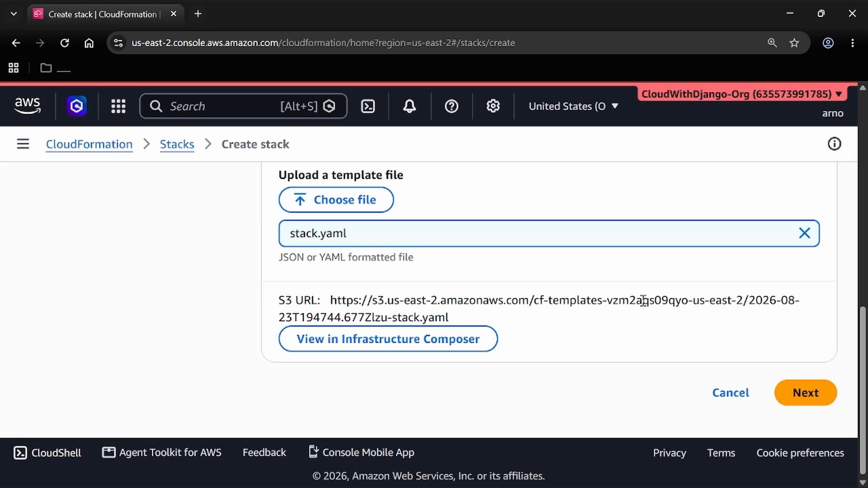Click the AWS console search field

[243, 106]
